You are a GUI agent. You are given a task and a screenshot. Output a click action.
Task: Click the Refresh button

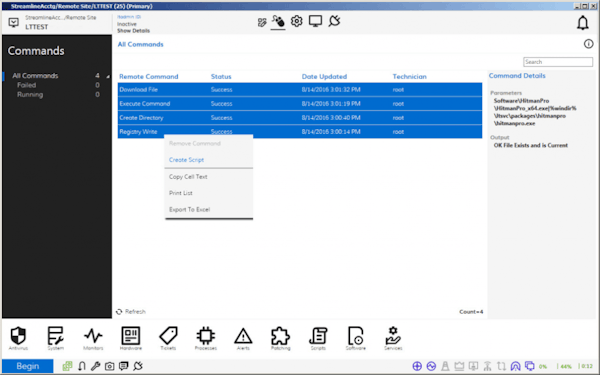tap(131, 312)
